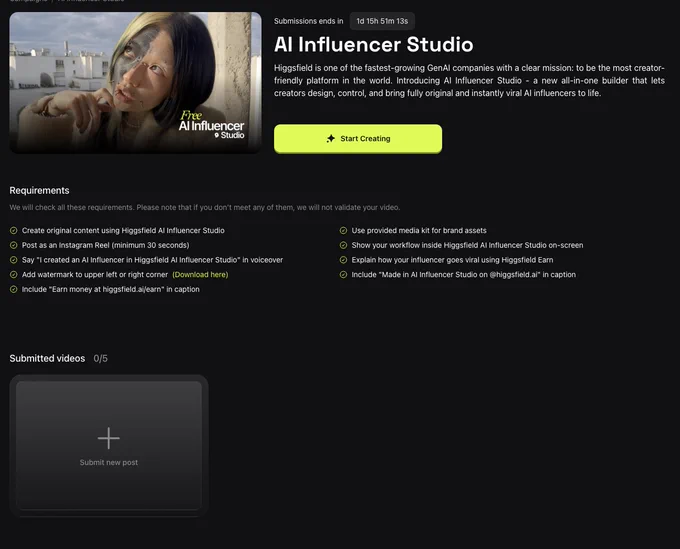Click the Requirements heading

[x=39, y=190]
